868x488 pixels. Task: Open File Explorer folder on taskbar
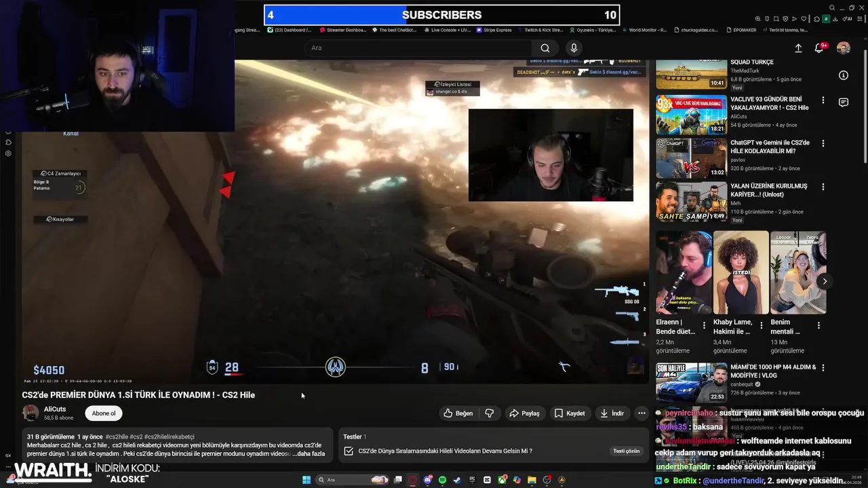(x=532, y=480)
